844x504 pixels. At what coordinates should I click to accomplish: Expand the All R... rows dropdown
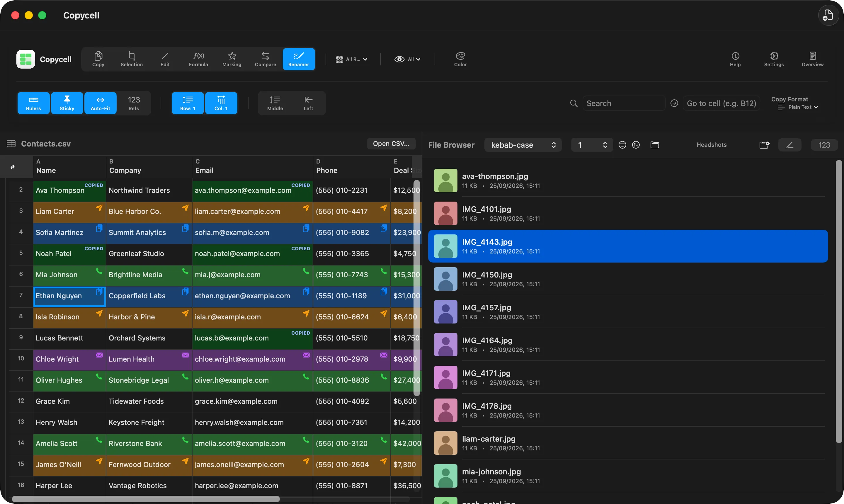352,59
